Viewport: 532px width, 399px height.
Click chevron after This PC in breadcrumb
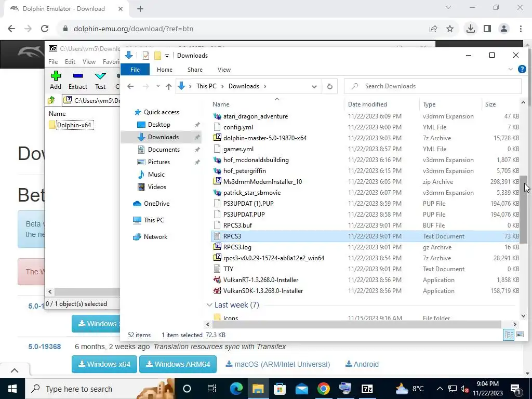[222, 86]
